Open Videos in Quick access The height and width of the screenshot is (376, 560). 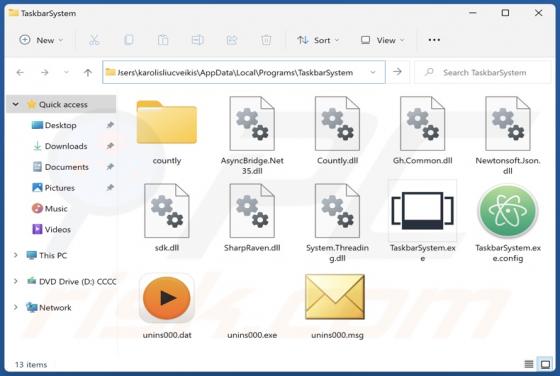51,229
